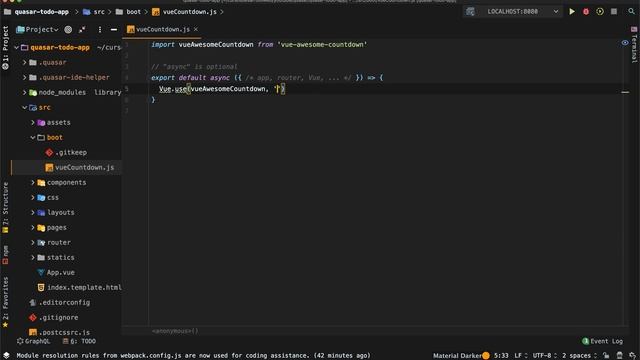Image resolution: width=640 pixels, height=360 pixels.
Task: Change the Material Darker theme indicator
Action: [461, 356]
